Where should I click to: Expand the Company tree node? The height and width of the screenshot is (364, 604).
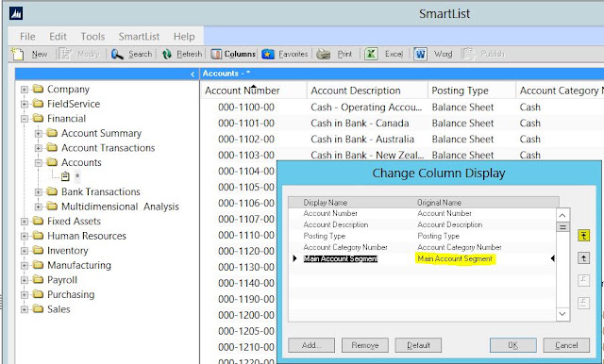25,90
